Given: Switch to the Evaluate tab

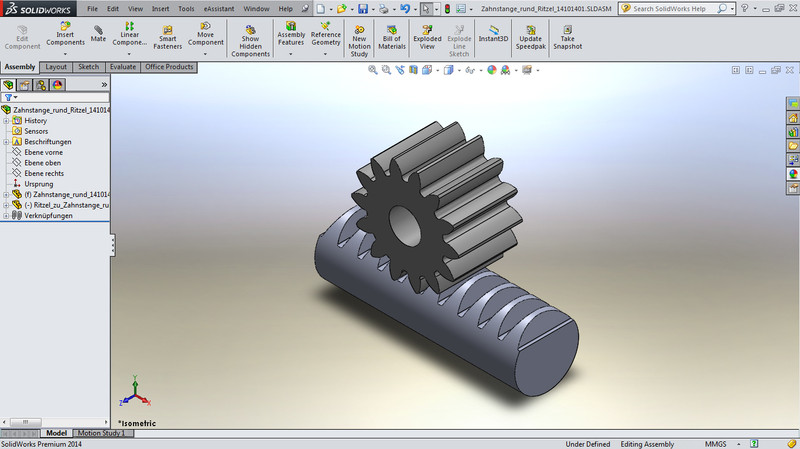Looking at the screenshot, I should click(123, 67).
